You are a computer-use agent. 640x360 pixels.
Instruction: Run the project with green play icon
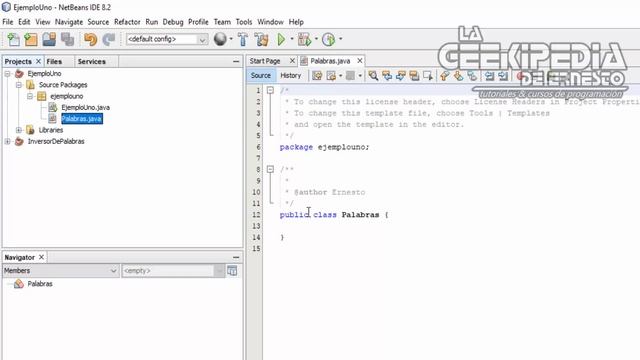[281, 39]
